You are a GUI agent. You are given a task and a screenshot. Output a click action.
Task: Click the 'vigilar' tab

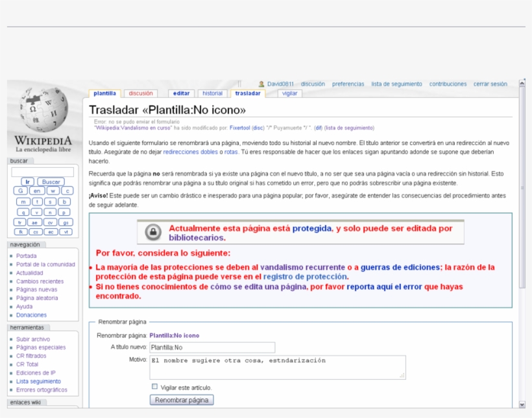coord(289,93)
